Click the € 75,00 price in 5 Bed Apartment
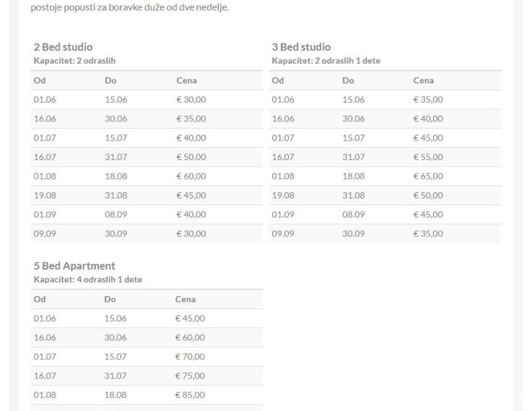This screenshot has width=532, height=411. [x=190, y=376]
